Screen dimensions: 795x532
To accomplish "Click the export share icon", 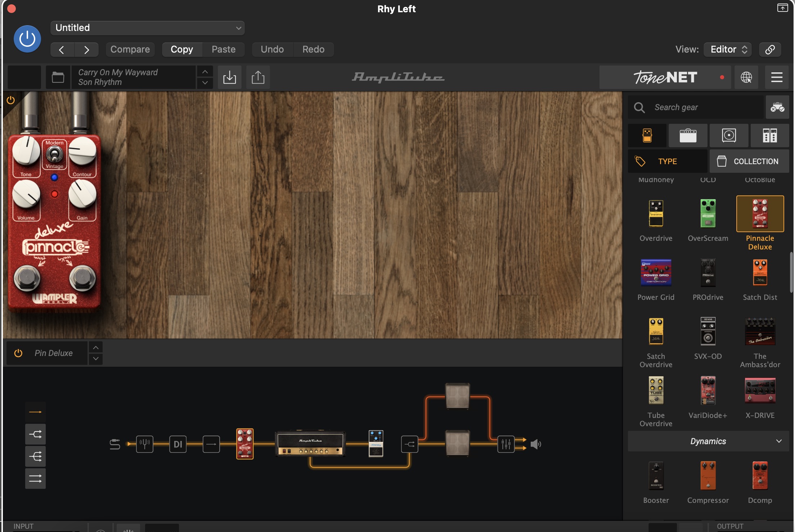I will (258, 77).
